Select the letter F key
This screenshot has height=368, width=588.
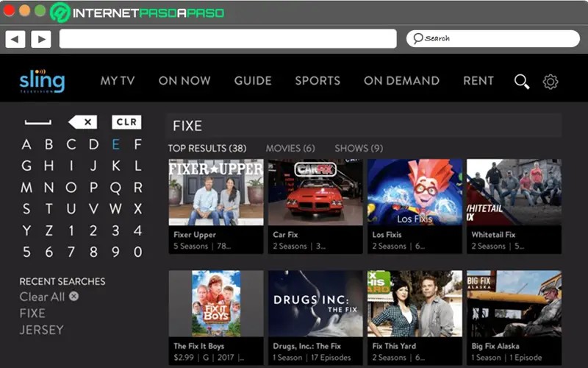(138, 144)
